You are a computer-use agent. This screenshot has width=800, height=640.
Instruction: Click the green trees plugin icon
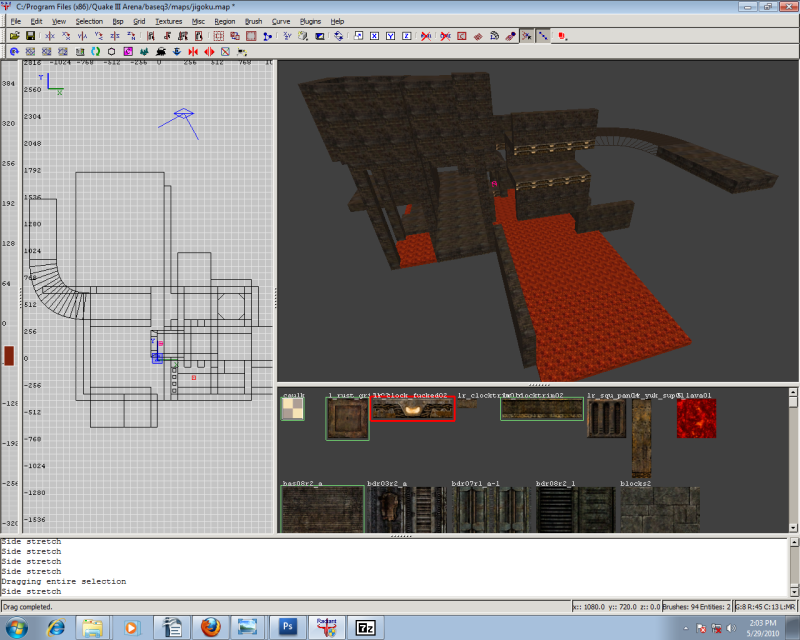click(144, 52)
